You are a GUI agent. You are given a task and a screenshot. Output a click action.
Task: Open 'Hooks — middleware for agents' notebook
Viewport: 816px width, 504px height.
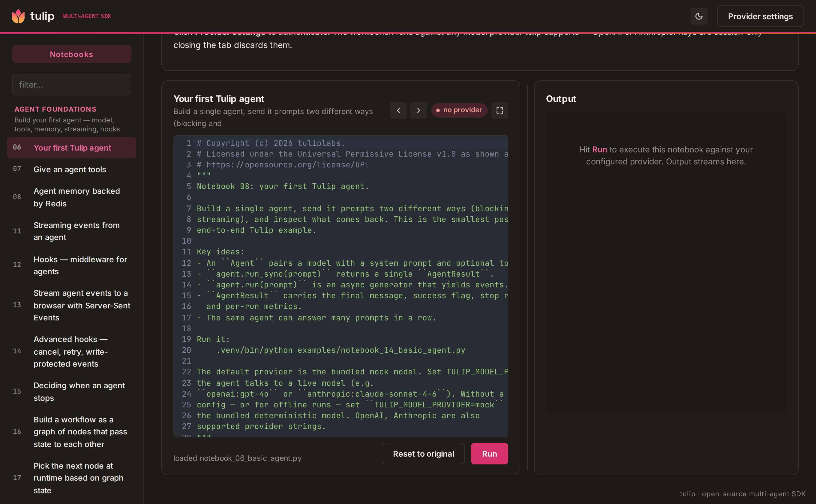(x=71, y=265)
